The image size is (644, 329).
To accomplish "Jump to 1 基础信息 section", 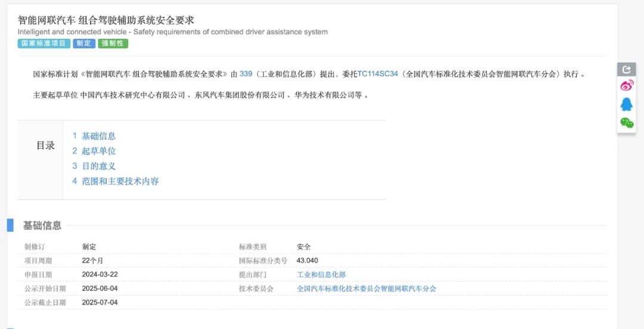I will [x=94, y=136].
